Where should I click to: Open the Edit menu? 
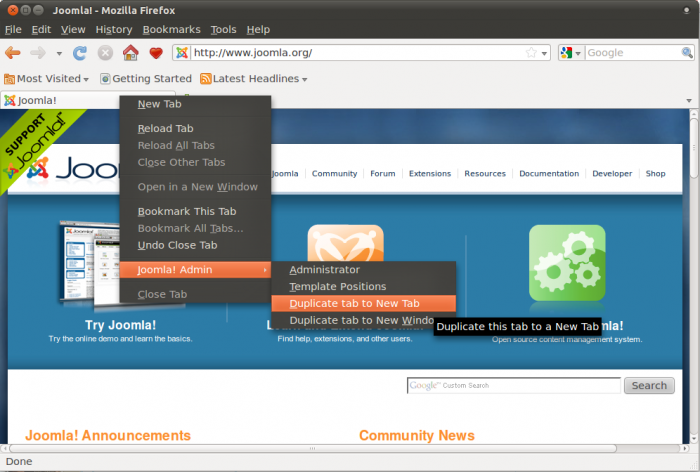click(x=41, y=29)
